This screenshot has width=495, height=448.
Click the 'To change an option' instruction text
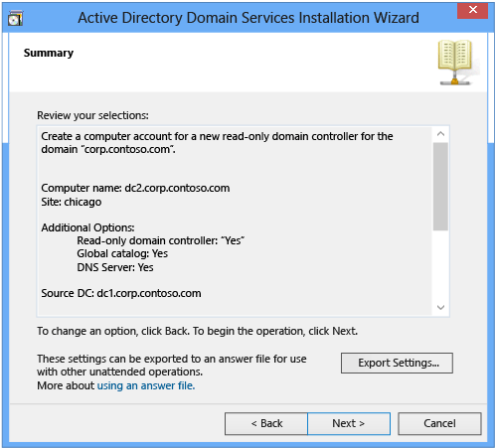click(197, 331)
